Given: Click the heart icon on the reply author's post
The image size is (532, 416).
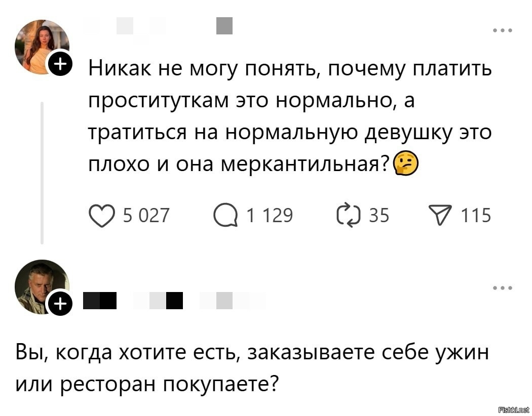Looking at the screenshot, I should point(102,215).
